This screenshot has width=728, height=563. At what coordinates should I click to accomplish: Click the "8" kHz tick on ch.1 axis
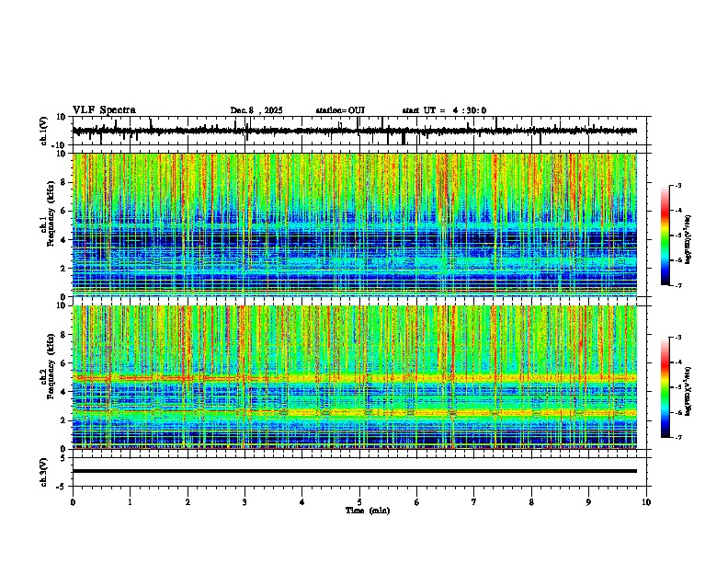tap(64, 182)
